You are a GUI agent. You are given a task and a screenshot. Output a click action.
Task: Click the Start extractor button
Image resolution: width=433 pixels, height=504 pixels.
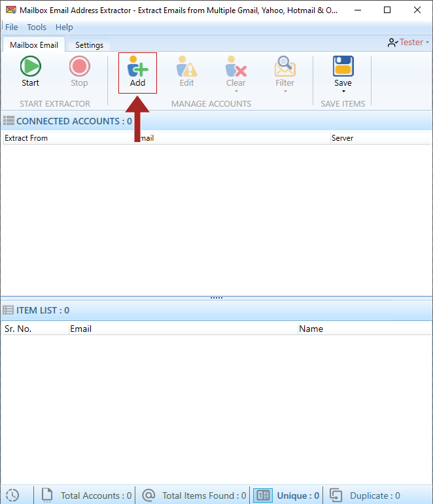click(x=30, y=71)
